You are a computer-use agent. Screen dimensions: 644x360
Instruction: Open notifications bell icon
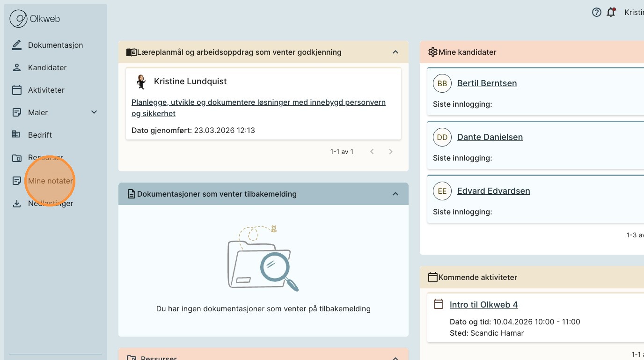click(x=611, y=13)
